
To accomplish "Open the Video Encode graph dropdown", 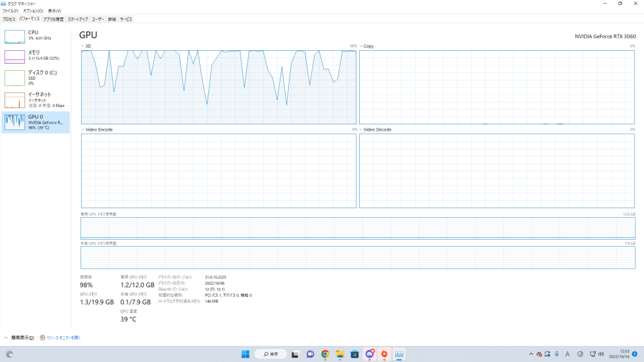I will pos(83,129).
